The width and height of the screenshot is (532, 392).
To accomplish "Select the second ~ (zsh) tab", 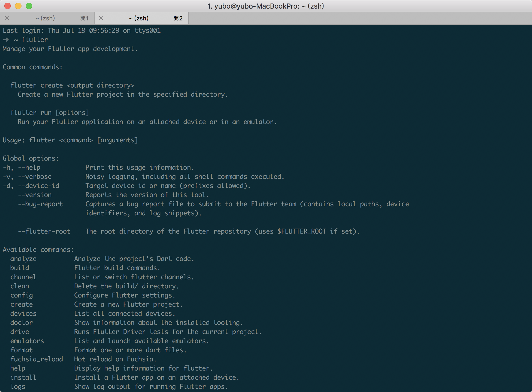I will [142, 18].
